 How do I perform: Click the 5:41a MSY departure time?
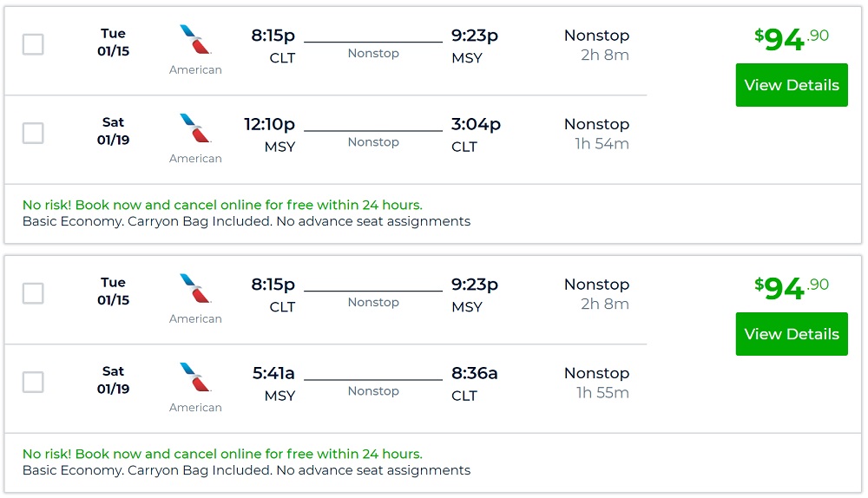point(273,374)
